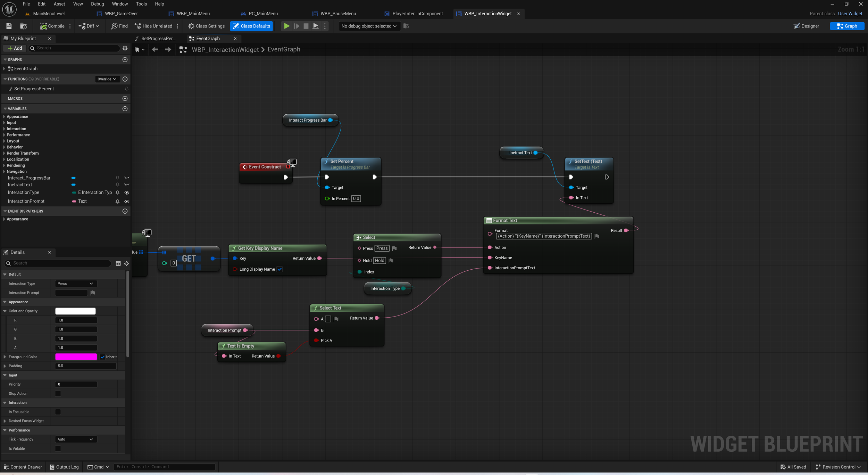Open the Diff tool
This screenshot has width=868, height=475.
89,26
